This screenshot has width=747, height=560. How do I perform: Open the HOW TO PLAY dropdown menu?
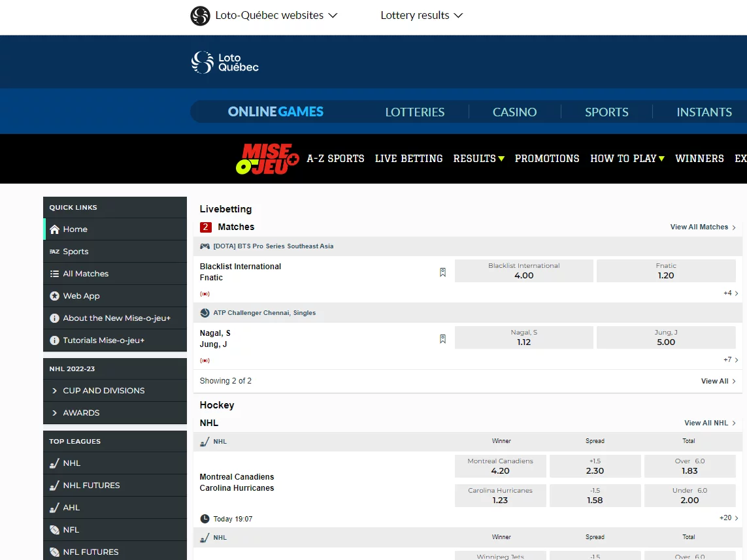click(627, 159)
